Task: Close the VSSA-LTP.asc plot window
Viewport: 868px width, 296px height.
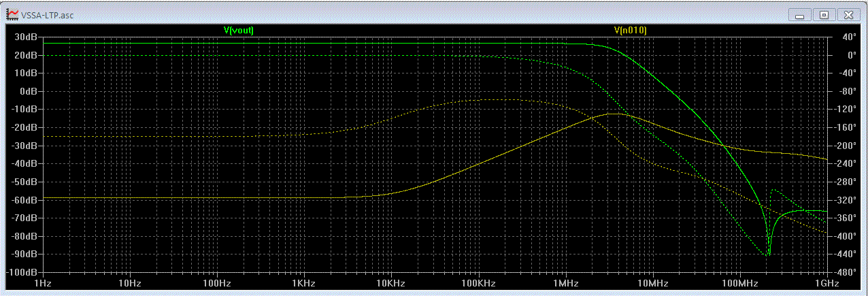Action: pos(848,14)
